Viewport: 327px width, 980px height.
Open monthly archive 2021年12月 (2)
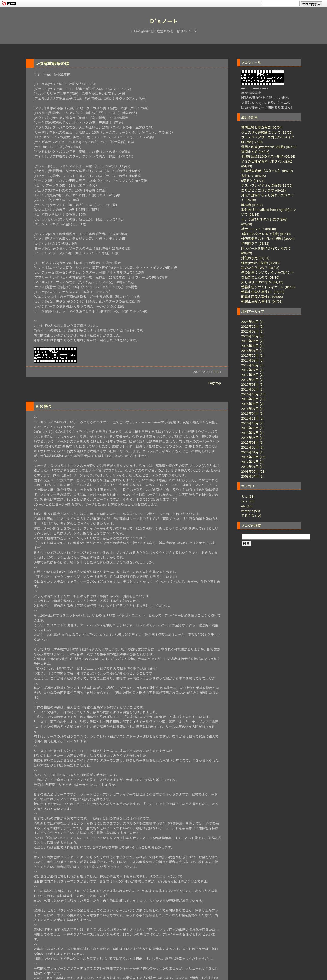point(252,327)
